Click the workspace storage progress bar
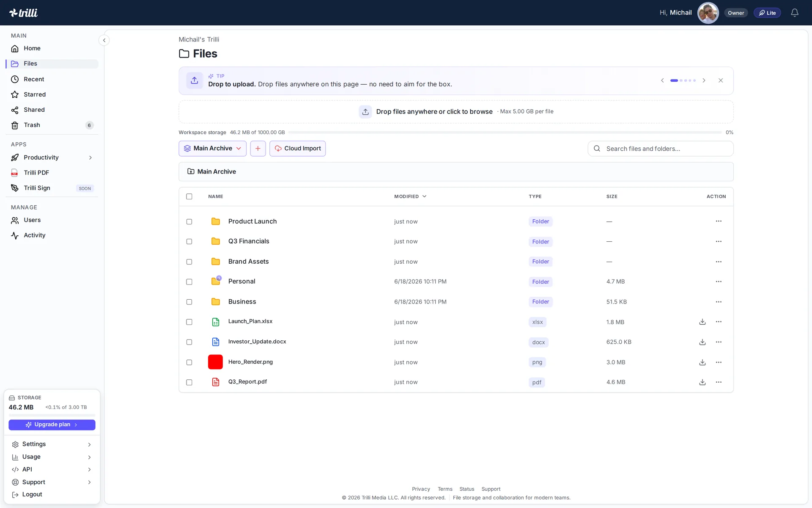812x508 pixels. (505, 133)
